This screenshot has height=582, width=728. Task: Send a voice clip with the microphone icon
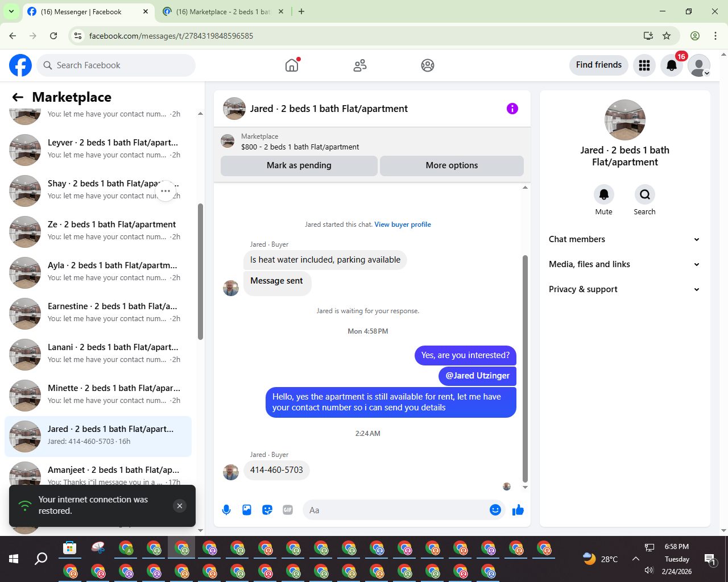click(x=226, y=510)
